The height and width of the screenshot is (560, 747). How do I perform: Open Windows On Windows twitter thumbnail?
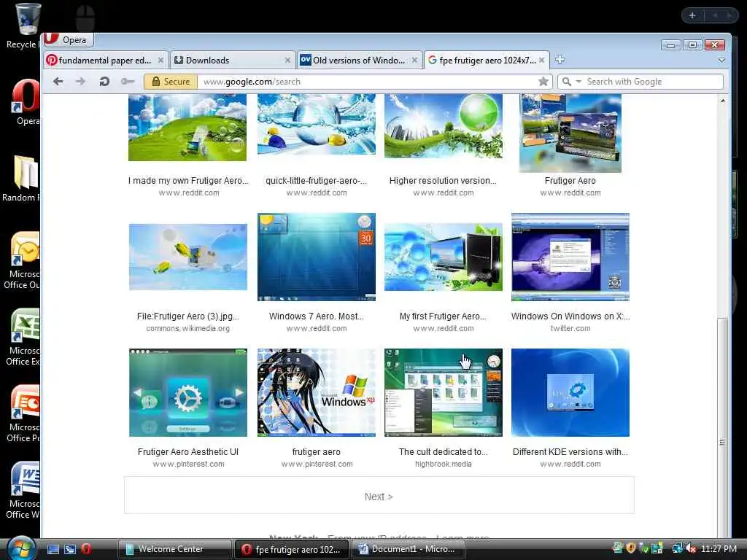(x=570, y=257)
